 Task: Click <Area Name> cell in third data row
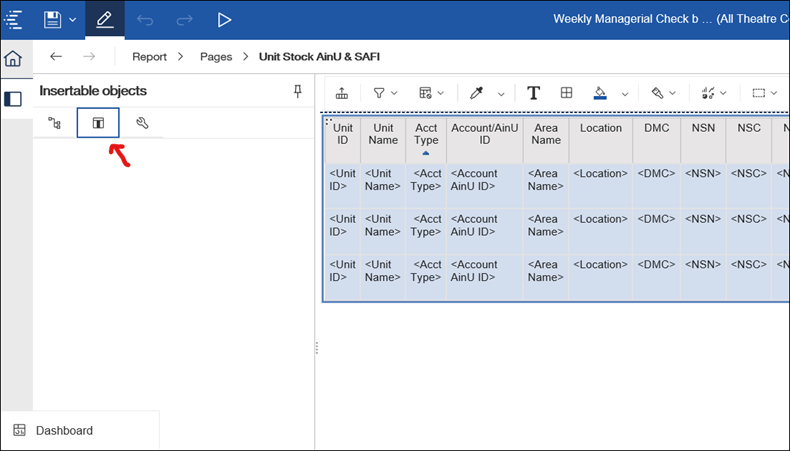[546, 277]
